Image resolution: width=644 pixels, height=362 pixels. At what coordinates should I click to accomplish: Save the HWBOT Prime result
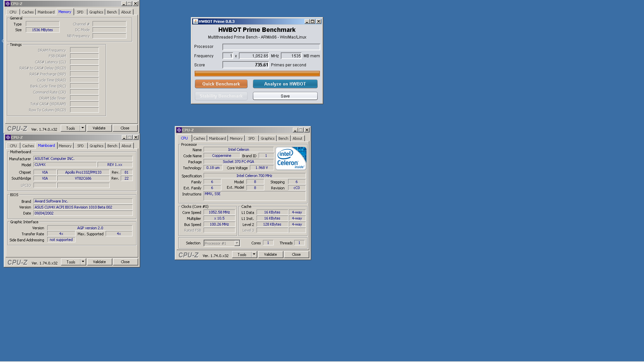[285, 96]
